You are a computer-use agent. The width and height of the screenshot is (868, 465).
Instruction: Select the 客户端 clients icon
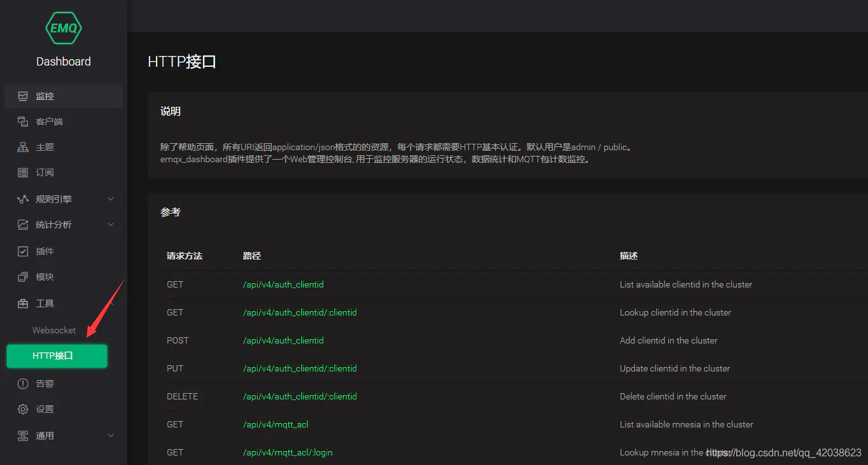23,121
